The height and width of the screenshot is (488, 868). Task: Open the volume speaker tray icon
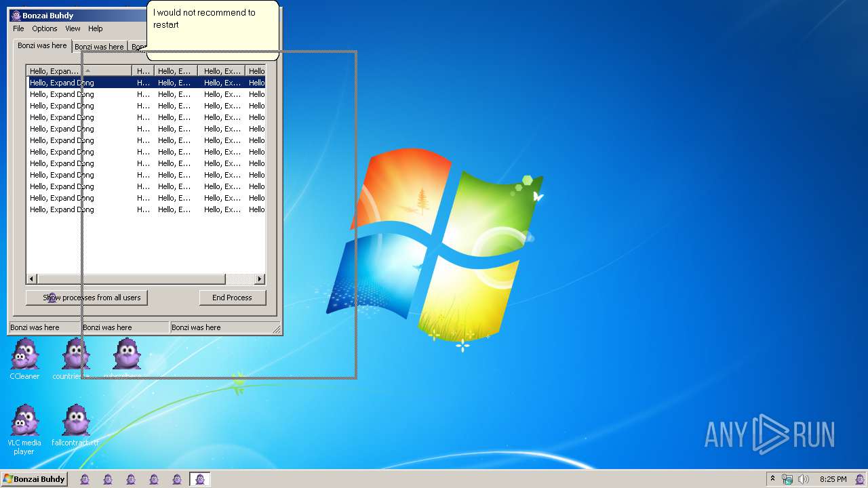coord(804,479)
